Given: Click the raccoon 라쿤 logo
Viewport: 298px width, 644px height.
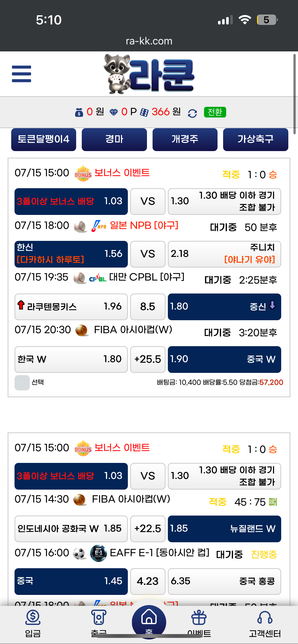Looking at the screenshot, I should click(x=149, y=74).
